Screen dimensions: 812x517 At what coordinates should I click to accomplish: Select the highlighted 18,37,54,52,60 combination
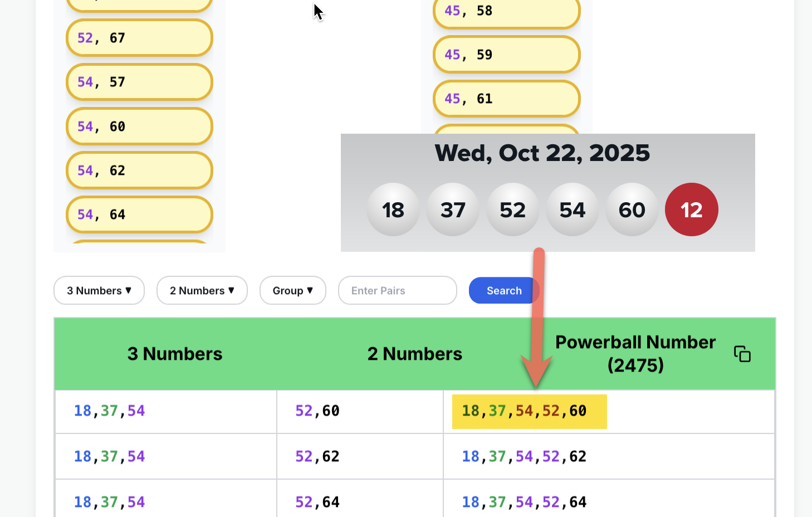pos(529,411)
